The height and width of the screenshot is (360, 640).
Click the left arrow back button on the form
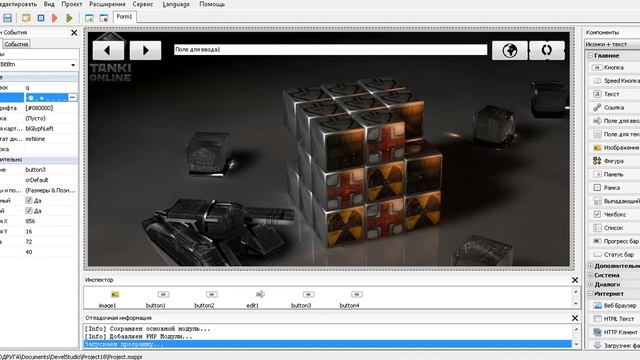108,50
